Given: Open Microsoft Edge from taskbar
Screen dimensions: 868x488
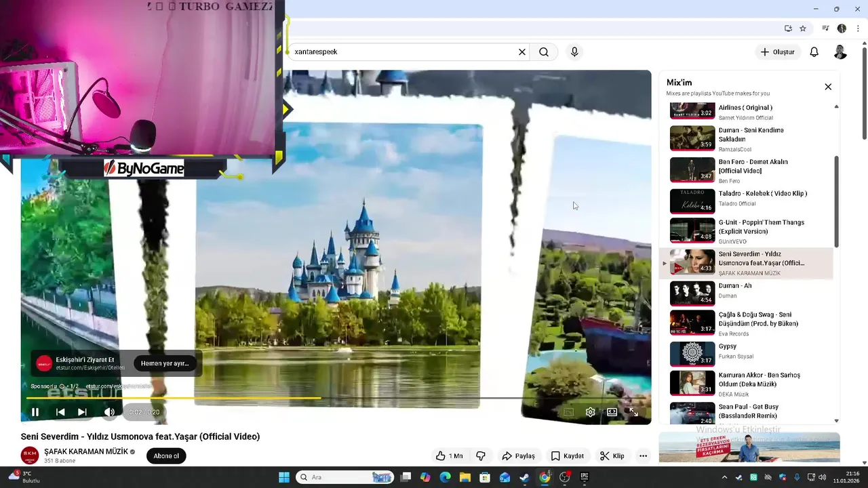Looking at the screenshot, I should point(445,477).
